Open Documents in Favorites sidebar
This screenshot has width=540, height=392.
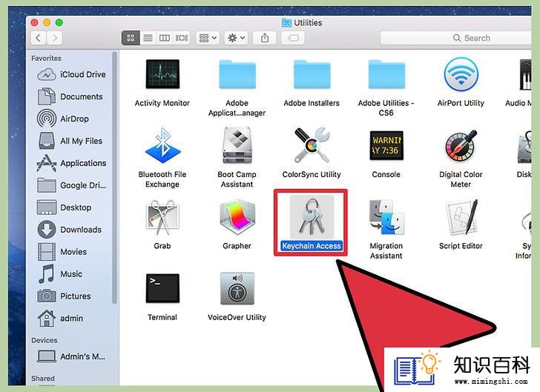point(70,97)
